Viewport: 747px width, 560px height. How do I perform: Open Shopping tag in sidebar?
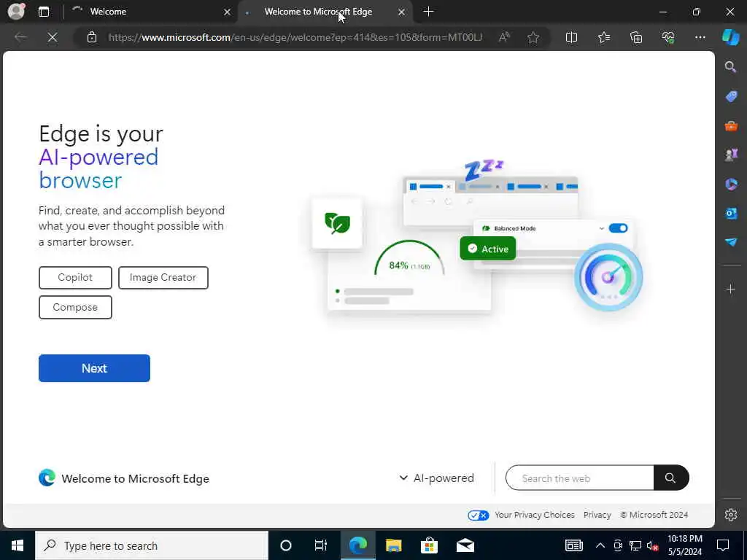[731, 96]
